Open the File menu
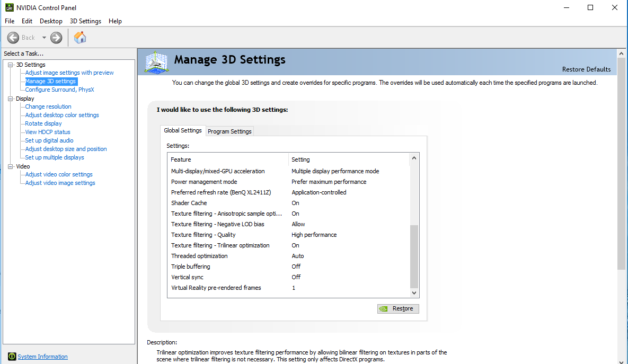The height and width of the screenshot is (364, 628). [x=10, y=21]
